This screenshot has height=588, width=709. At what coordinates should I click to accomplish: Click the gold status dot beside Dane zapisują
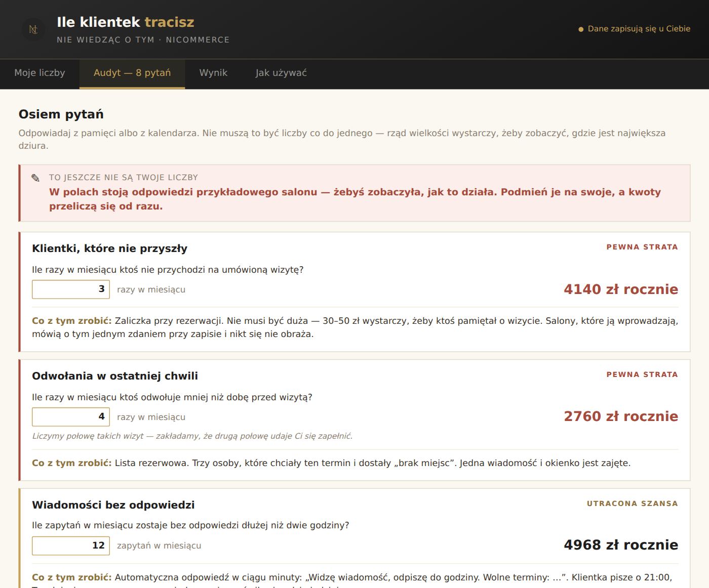[581, 29]
